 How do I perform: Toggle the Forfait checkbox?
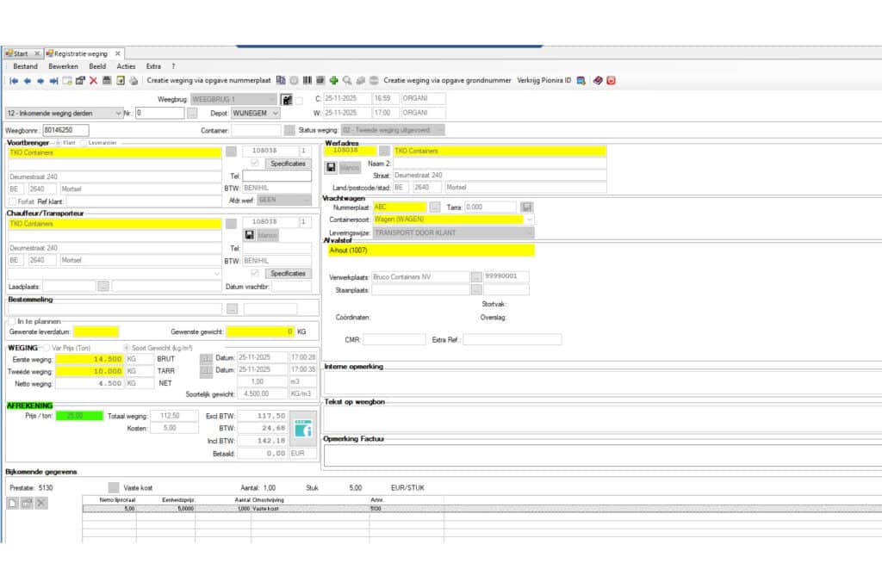point(12,201)
